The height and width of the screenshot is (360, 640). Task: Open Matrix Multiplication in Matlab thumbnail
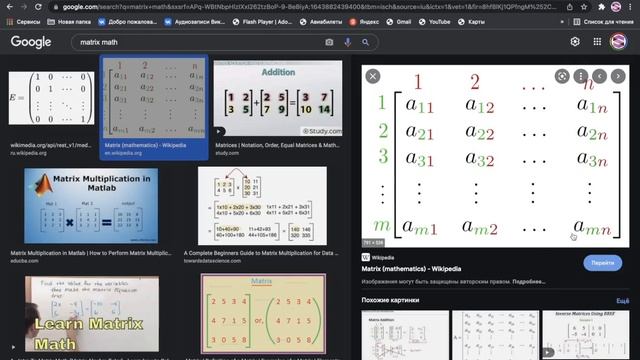(x=91, y=206)
